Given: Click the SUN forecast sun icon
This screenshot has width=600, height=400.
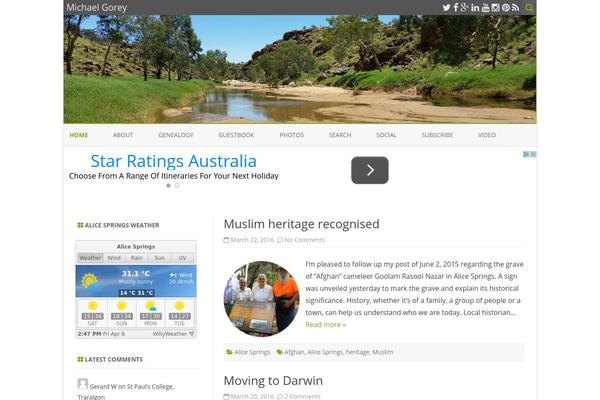Looking at the screenshot, I should pos(122,305).
